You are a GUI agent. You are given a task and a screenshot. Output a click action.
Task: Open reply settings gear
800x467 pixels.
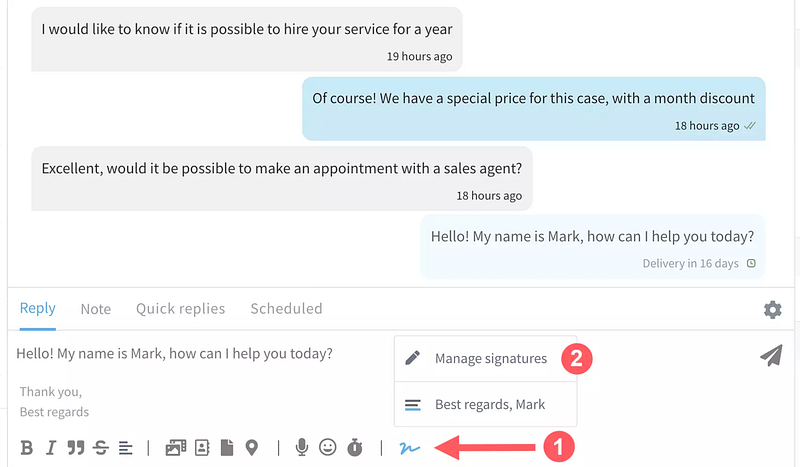pyautogui.click(x=773, y=310)
